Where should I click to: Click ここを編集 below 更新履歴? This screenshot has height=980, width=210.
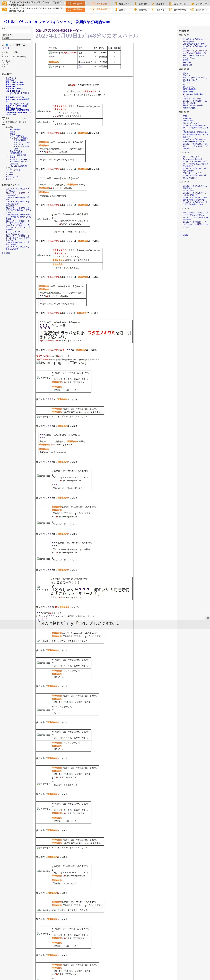[183, 236]
